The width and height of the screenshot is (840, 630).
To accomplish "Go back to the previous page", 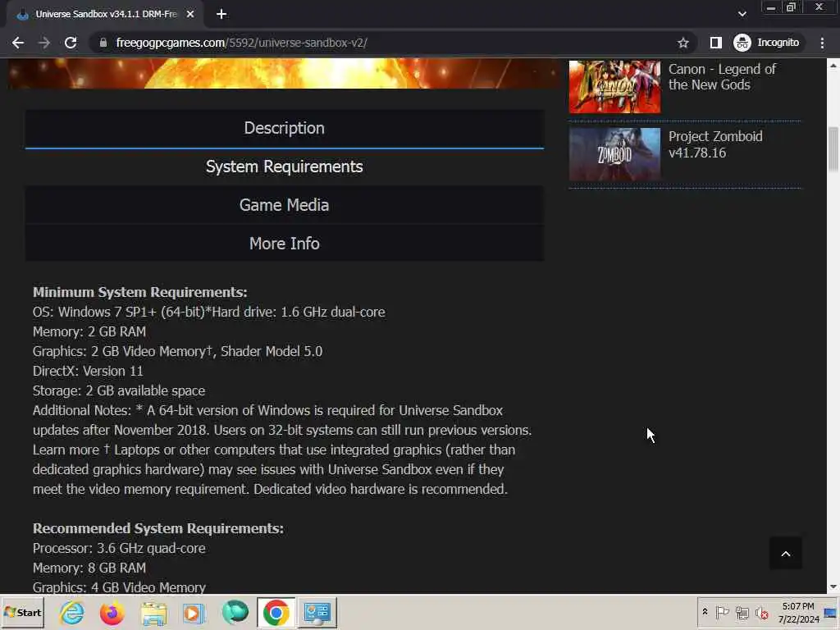I will [18, 43].
